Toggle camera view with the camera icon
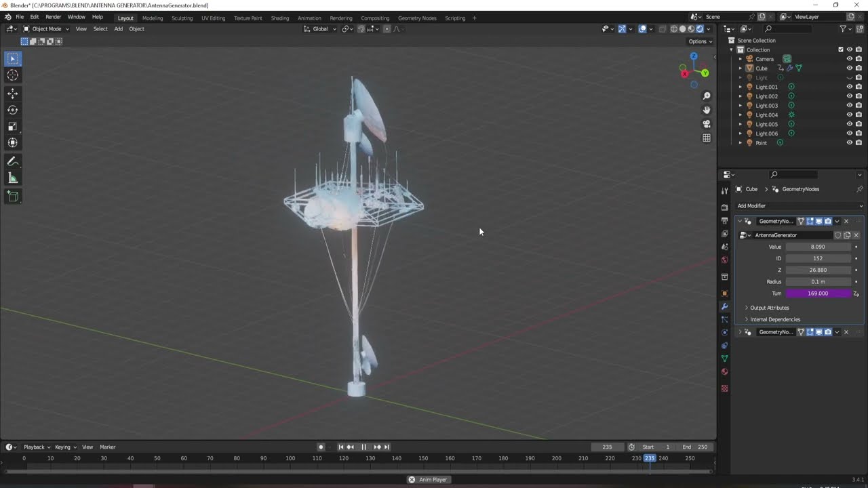This screenshot has height=488, width=868. (707, 124)
